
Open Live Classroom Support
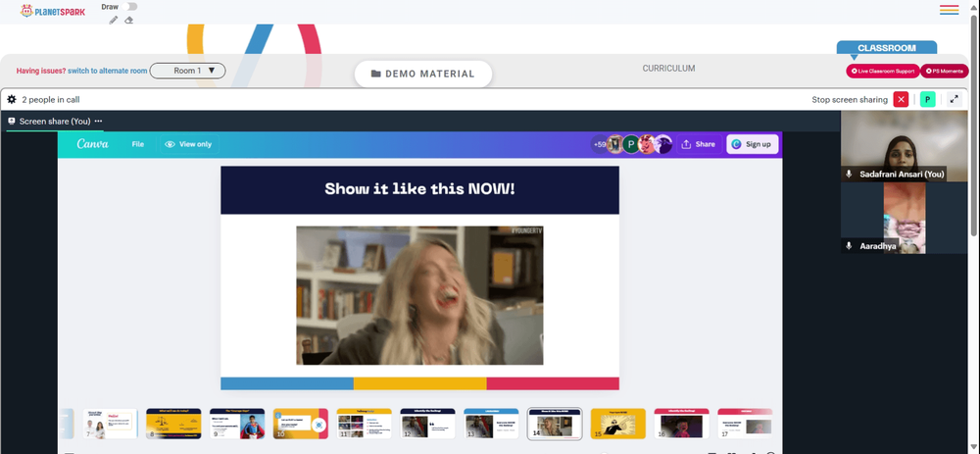[883, 72]
